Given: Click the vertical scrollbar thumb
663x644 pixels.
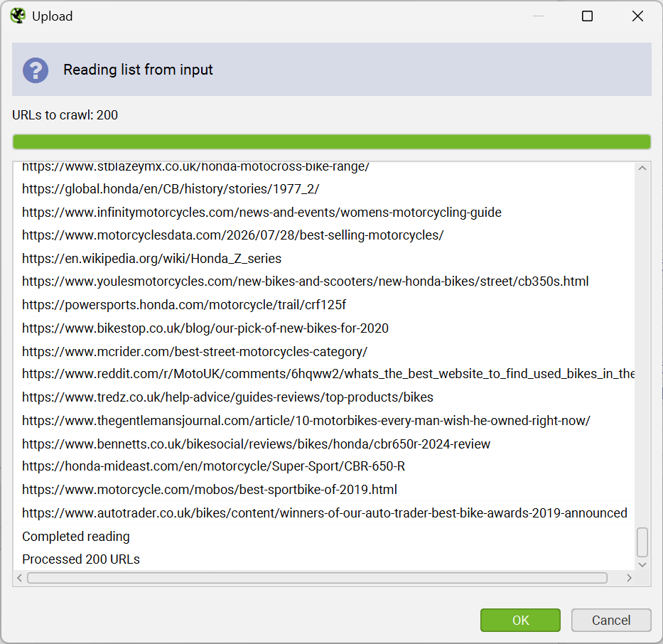Looking at the screenshot, I should click(x=642, y=542).
